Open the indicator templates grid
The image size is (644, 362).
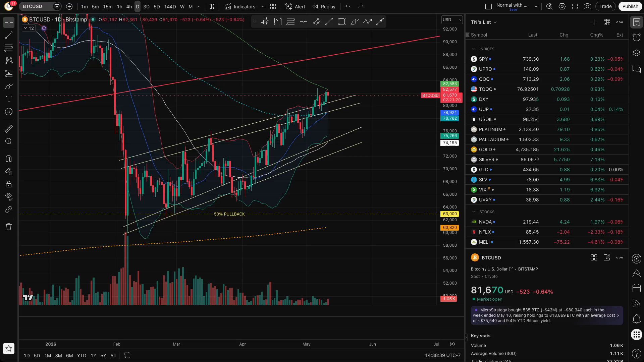pyautogui.click(x=273, y=6)
